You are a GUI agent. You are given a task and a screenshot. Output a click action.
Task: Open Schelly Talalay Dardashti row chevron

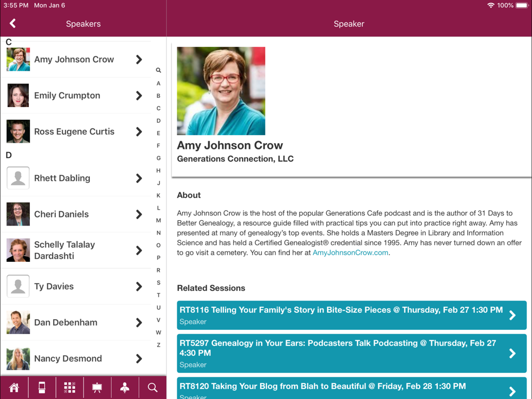(139, 251)
